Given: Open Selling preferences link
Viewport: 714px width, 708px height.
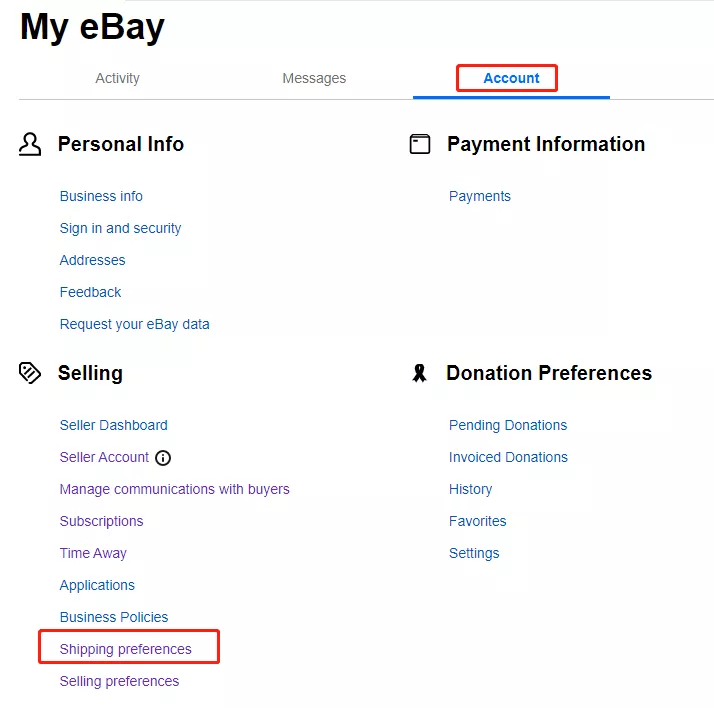Looking at the screenshot, I should coord(119,681).
